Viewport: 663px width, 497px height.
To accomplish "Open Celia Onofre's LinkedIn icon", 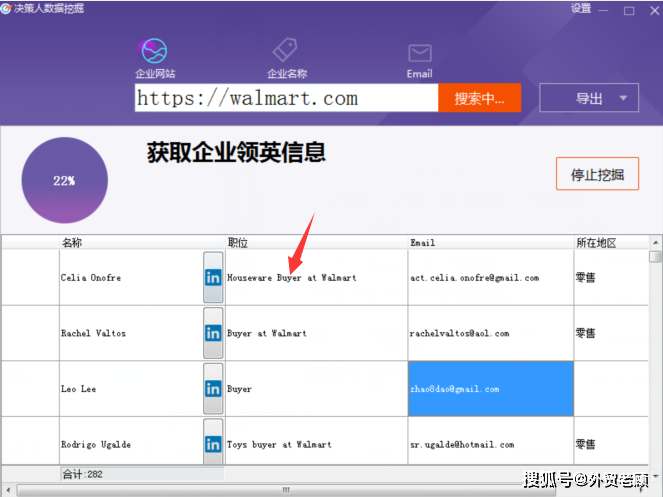I will point(213,277).
